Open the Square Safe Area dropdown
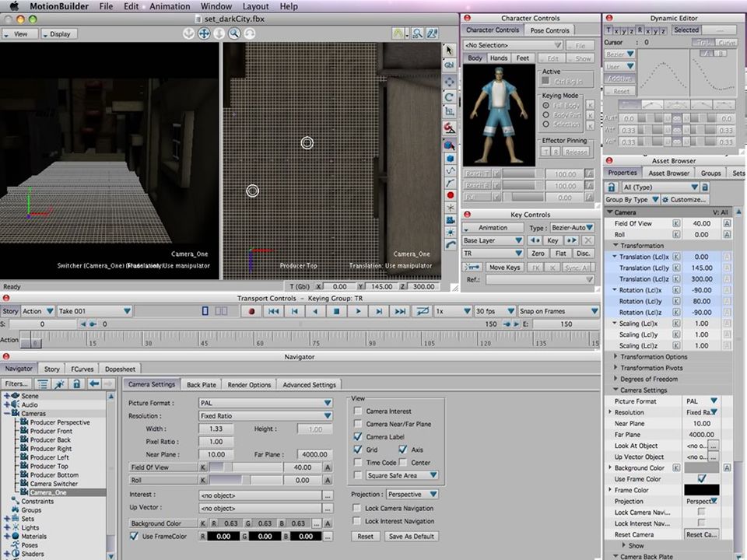The height and width of the screenshot is (560, 747). 402,475
